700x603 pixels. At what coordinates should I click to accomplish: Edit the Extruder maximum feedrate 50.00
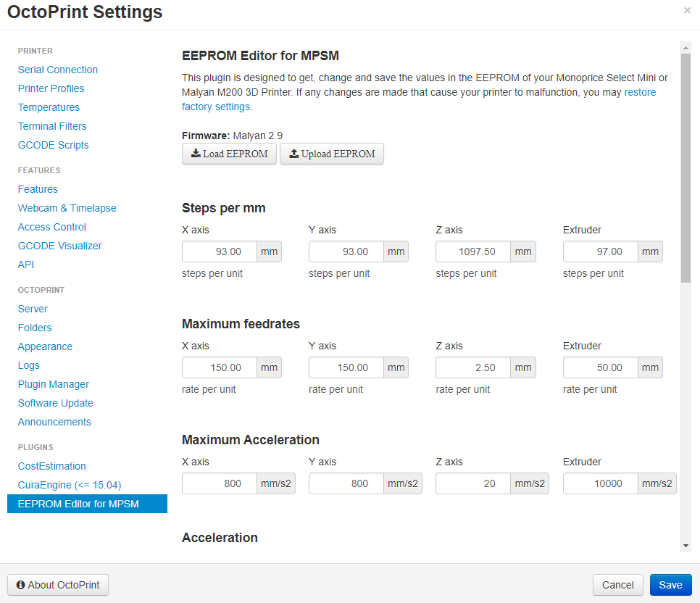click(601, 367)
